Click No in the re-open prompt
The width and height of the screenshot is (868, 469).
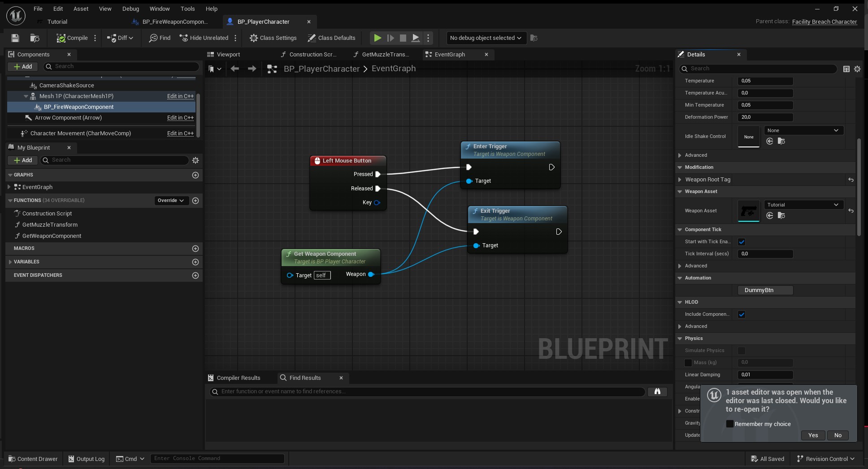838,435
